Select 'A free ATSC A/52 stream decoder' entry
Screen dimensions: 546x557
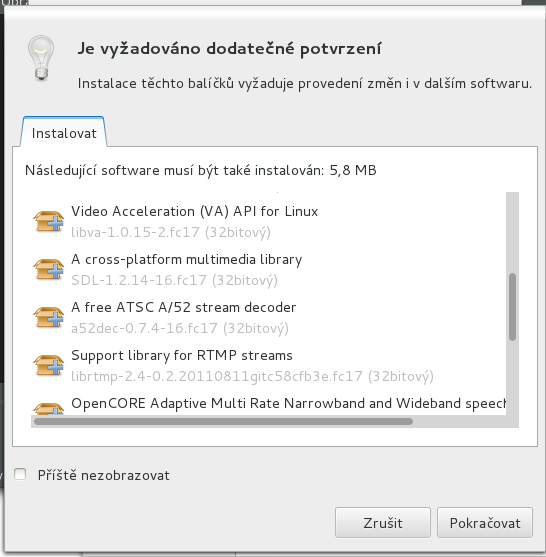268,317
